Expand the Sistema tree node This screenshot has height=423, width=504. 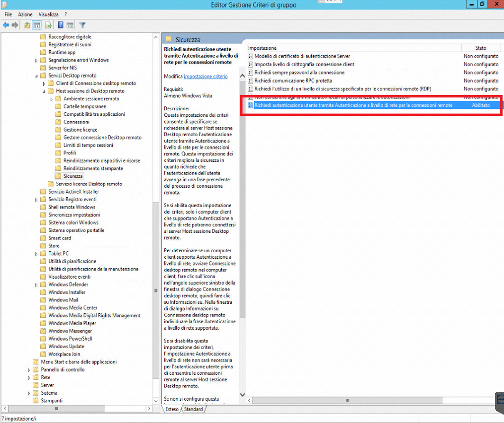[x=29, y=393]
